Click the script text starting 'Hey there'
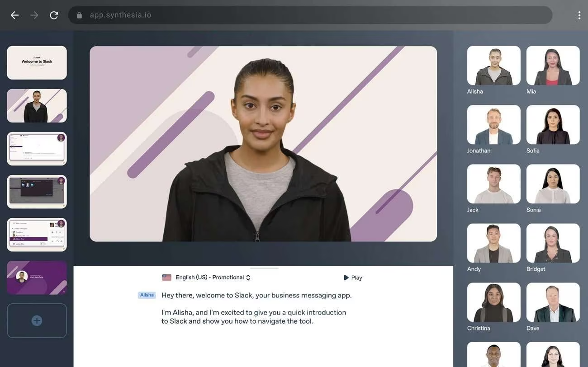 point(256,296)
